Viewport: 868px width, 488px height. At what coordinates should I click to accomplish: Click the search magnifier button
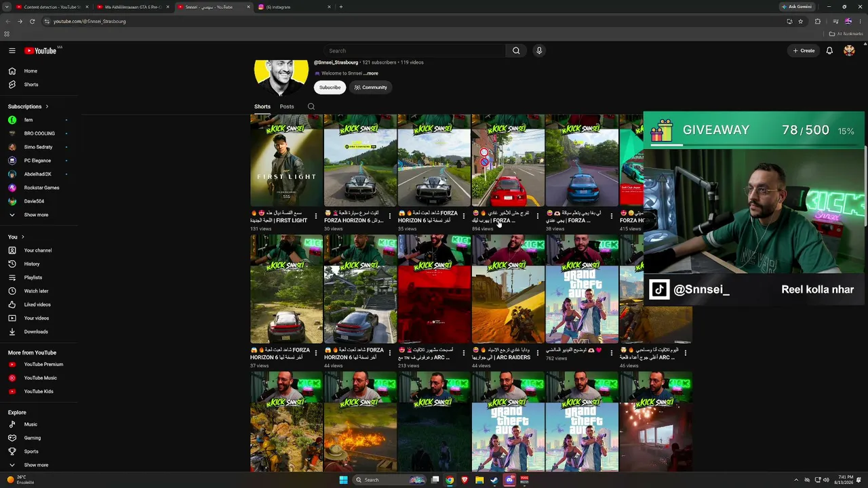516,51
